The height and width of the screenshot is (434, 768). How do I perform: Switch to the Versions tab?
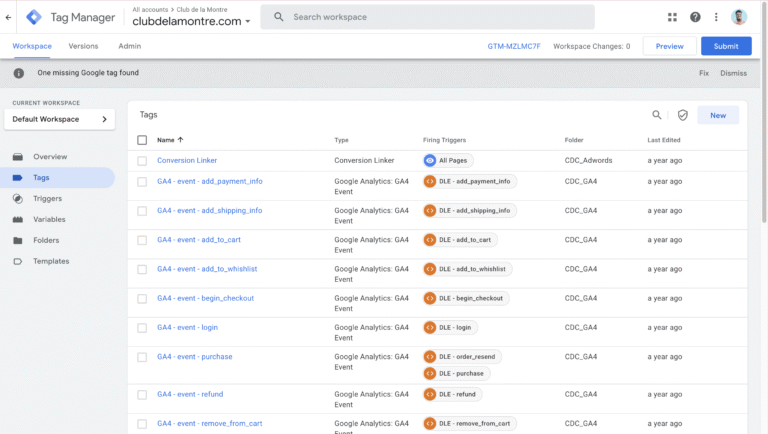(x=83, y=46)
